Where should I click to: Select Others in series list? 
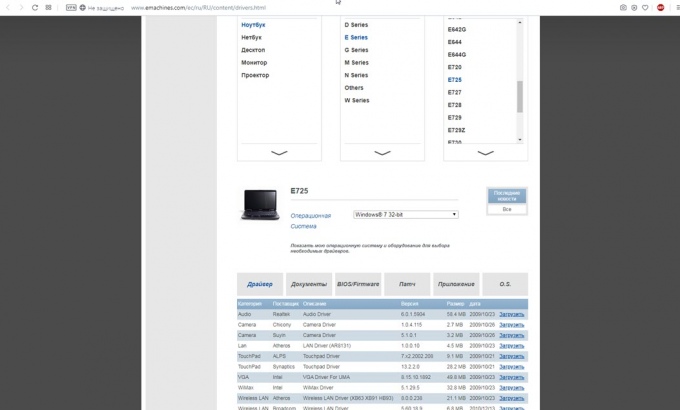pos(354,88)
